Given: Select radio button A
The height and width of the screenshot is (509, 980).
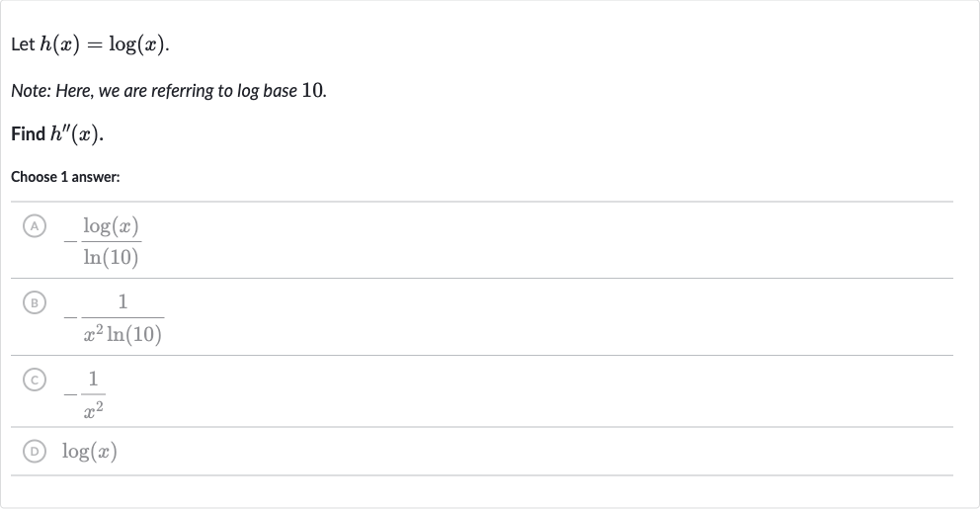Looking at the screenshot, I should [x=35, y=225].
